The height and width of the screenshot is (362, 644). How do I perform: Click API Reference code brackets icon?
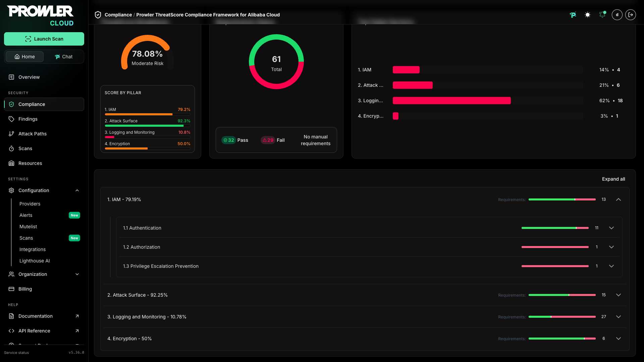(x=11, y=331)
